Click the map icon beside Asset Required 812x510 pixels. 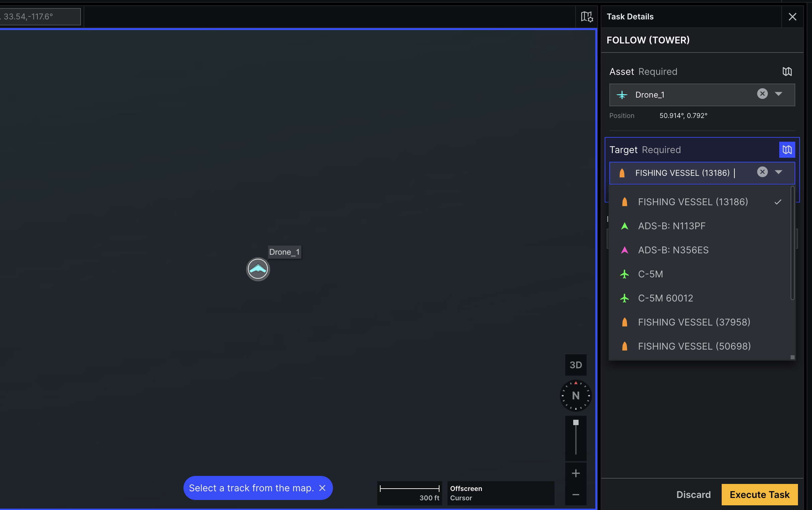tap(787, 72)
